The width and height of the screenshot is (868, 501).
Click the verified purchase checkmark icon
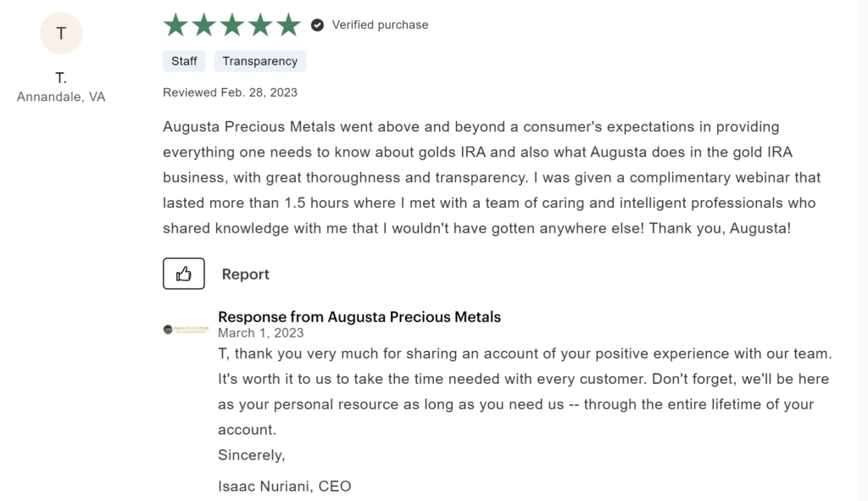[317, 25]
